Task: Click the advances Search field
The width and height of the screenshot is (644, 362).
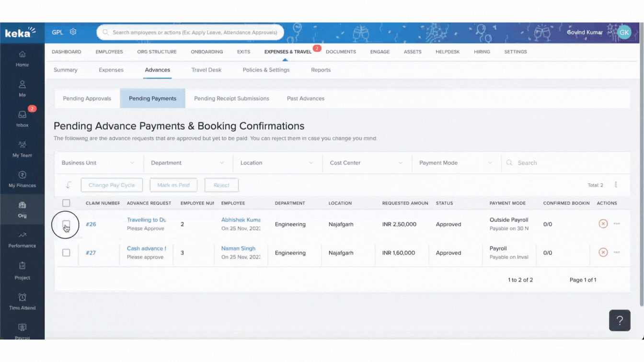Action: (565, 163)
